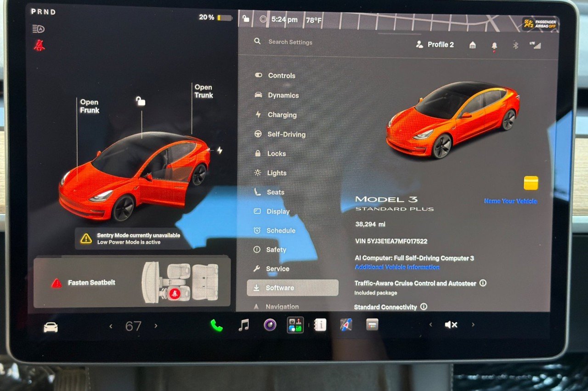Tap the 67 temperature setting

133,326
